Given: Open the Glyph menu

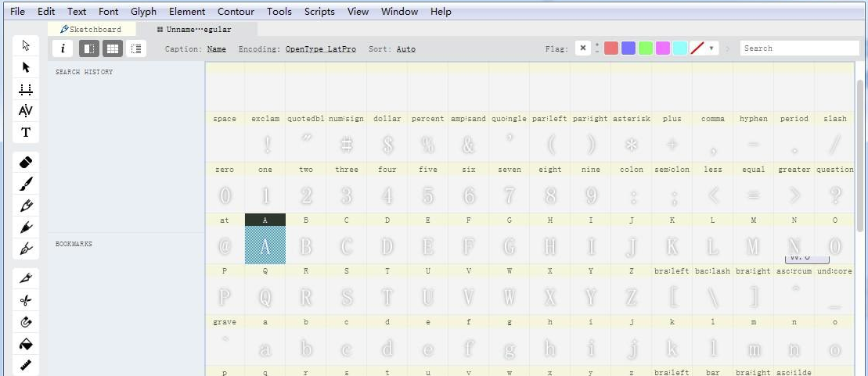Looking at the screenshot, I should tap(143, 11).
